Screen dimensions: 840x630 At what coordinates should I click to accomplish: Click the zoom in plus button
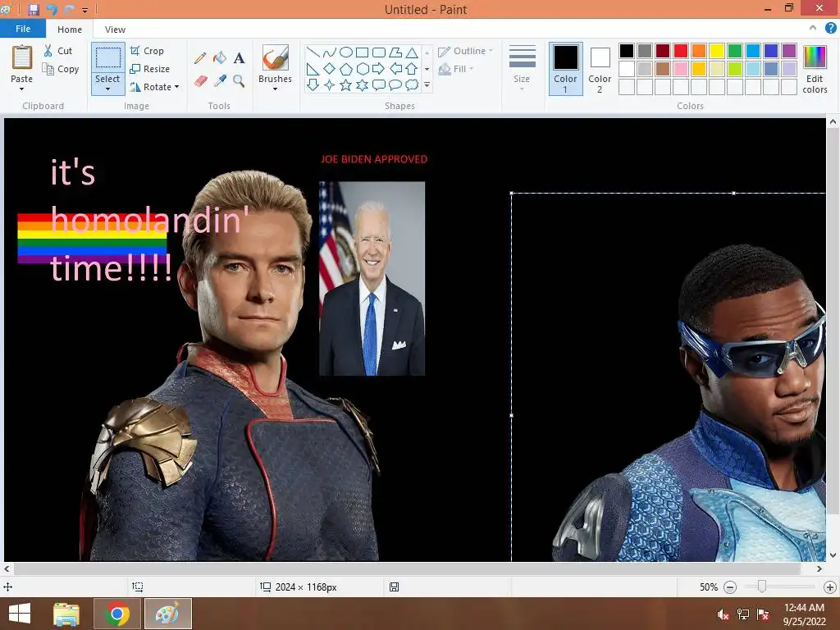tap(830, 587)
